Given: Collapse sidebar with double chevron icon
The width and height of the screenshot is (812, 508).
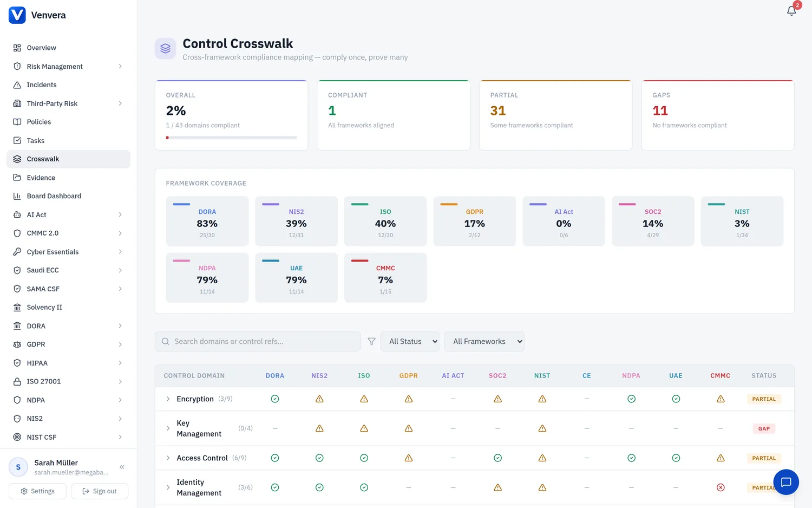Looking at the screenshot, I should coord(122,467).
